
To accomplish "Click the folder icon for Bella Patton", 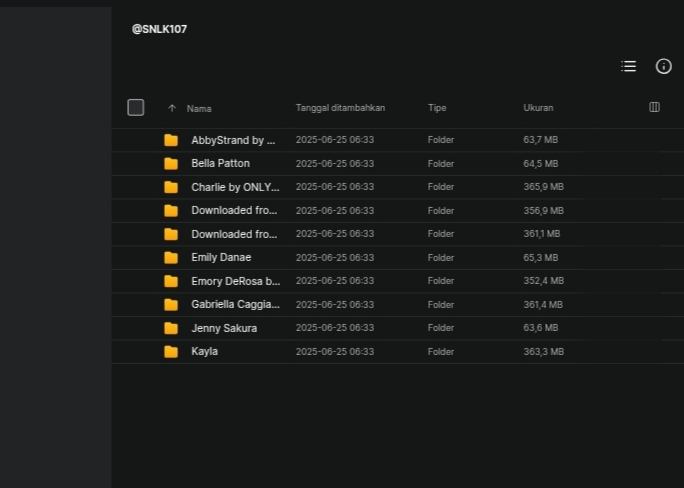I will pos(171,164).
